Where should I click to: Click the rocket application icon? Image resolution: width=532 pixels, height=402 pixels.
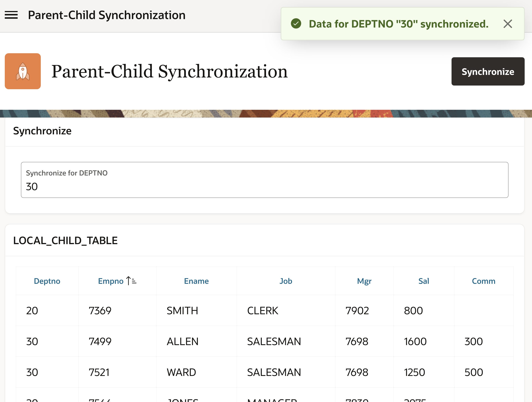pyautogui.click(x=23, y=71)
